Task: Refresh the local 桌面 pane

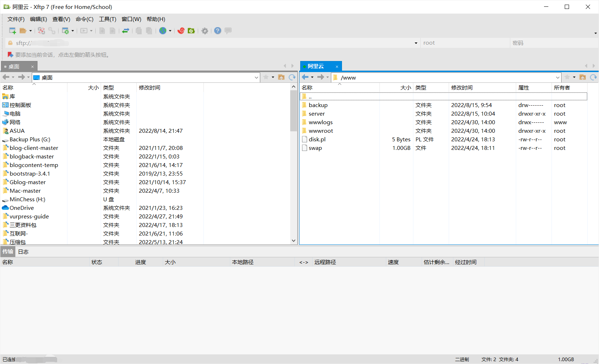Action: point(292,77)
